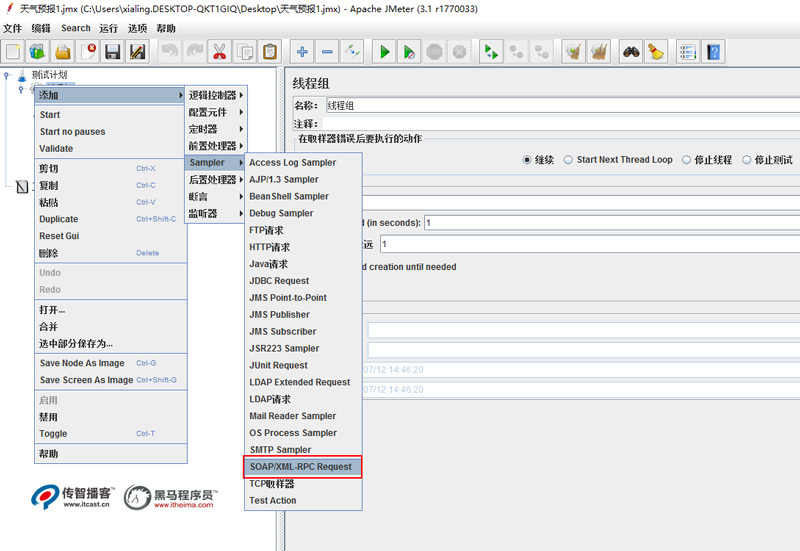
Task: Click the Remote Start All icon
Action: (491, 52)
